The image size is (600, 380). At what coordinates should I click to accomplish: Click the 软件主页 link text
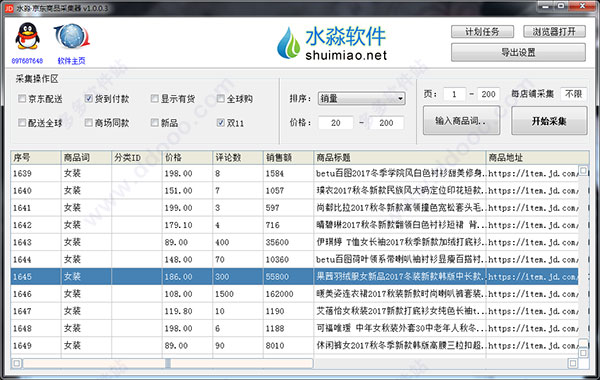(x=72, y=61)
